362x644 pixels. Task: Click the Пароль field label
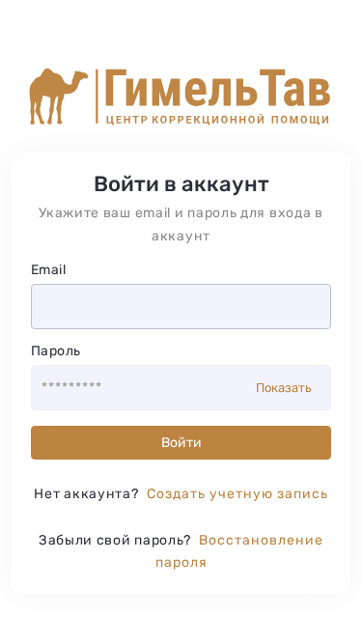[56, 351]
